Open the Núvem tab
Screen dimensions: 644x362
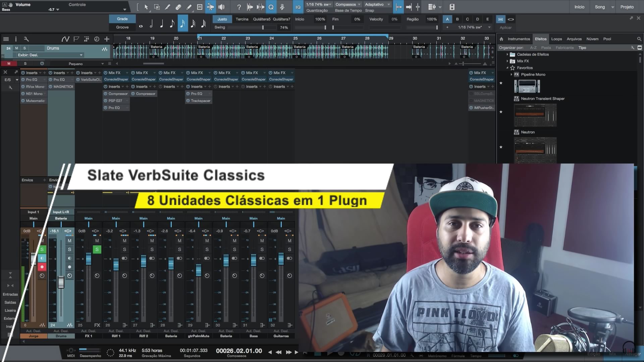click(592, 39)
